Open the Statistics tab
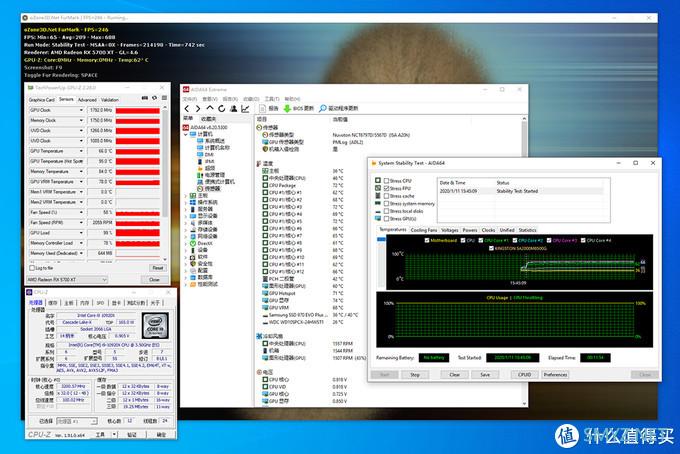Screen dimensions: 680x454 (527, 230)
